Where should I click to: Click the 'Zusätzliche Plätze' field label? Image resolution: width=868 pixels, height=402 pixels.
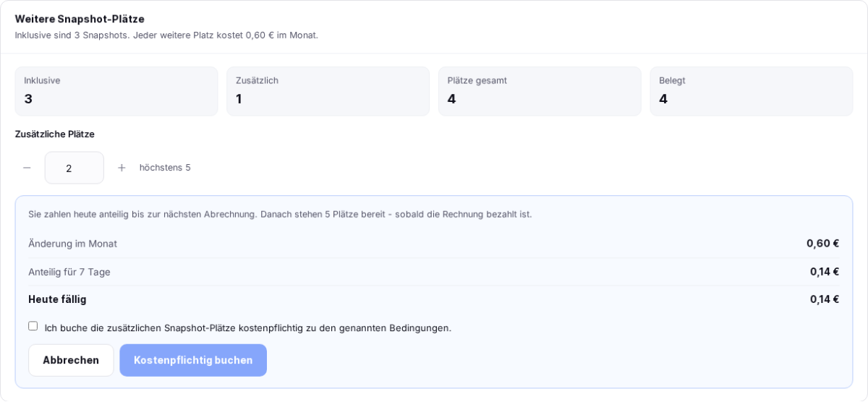[55, 134]
